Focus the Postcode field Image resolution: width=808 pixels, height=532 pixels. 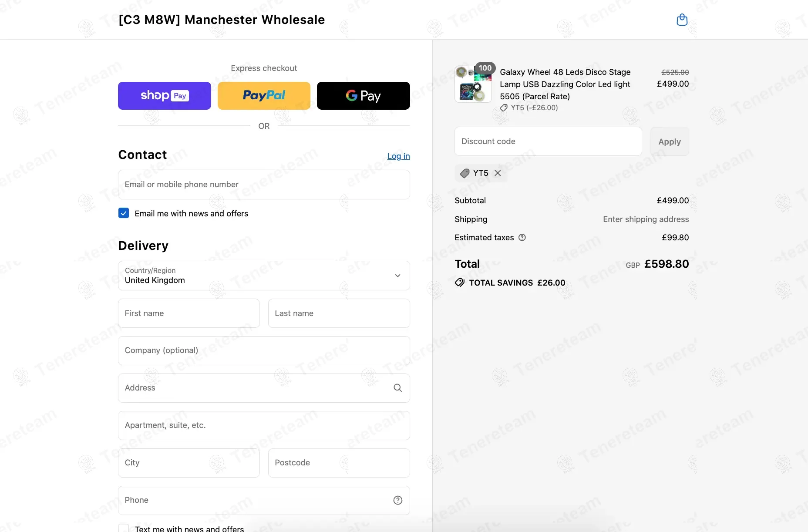coord(339,463)
